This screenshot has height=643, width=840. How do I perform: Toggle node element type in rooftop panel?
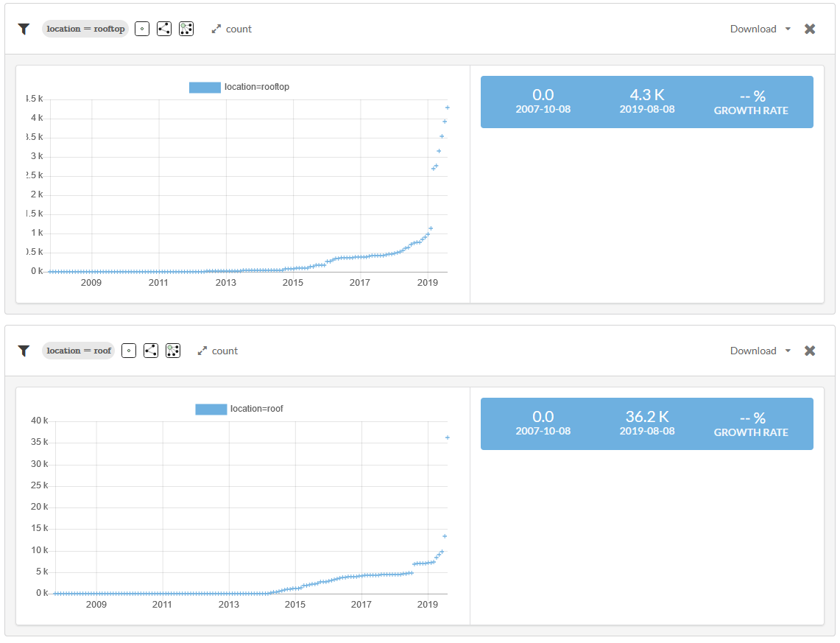[x=142, y=29]
